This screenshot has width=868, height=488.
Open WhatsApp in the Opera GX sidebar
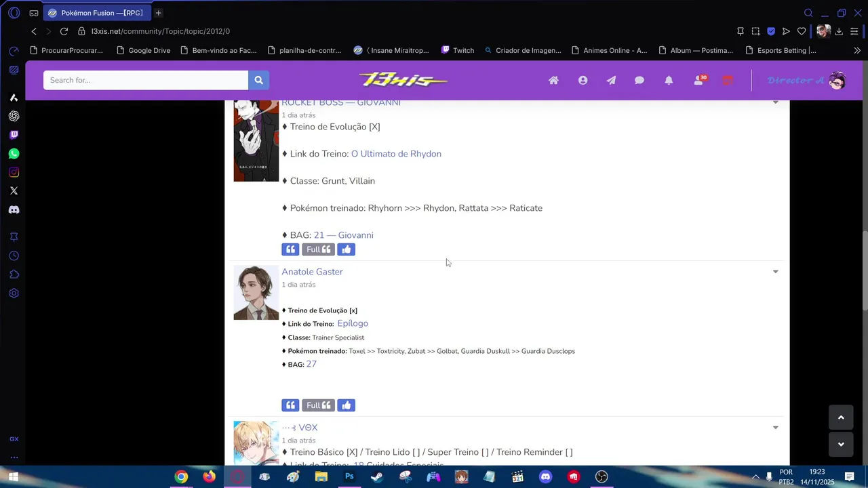click(14, 154)
